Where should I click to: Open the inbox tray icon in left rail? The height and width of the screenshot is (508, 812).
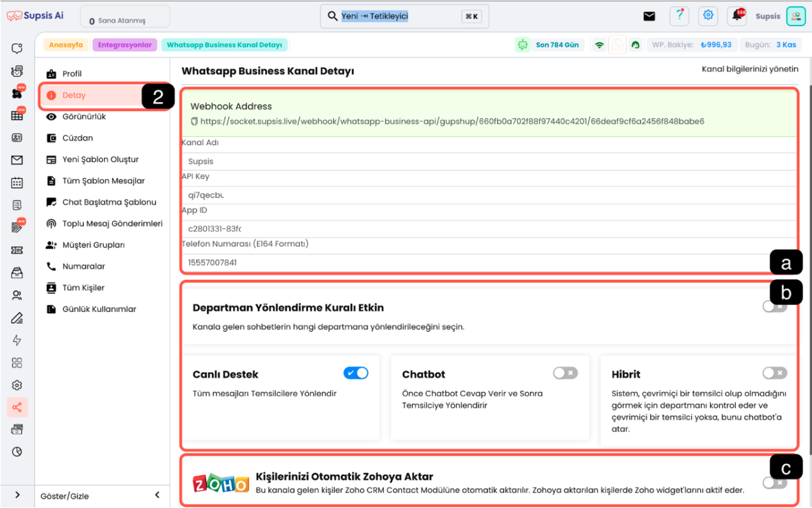pyautogui.click(x=17, y=273)
